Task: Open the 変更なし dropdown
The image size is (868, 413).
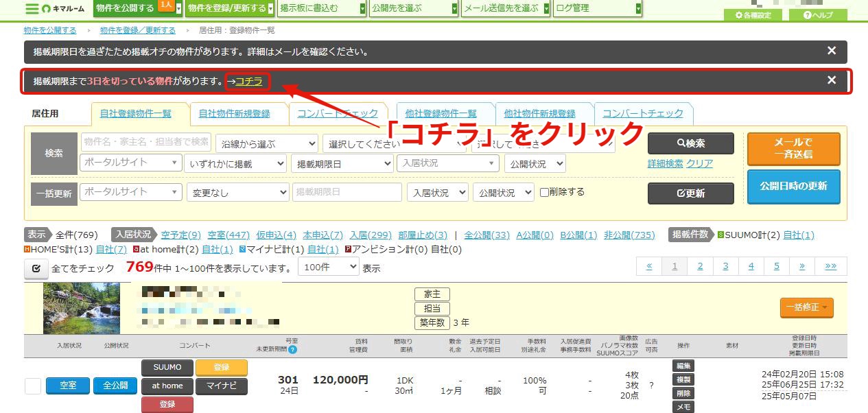Action: 238,193
